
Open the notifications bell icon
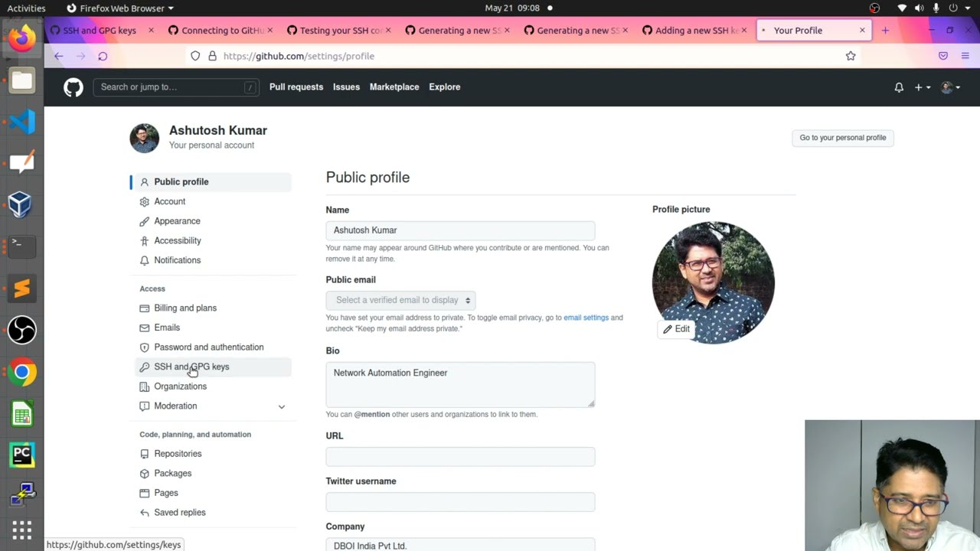click(899, 87)
